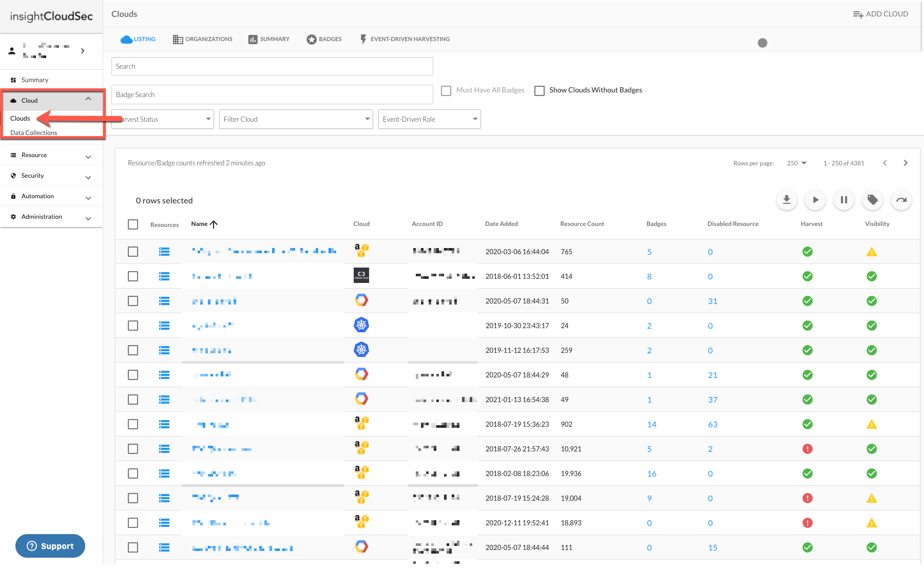Open the Event-Driven Role dropdown
Image resolution: width=924 pixels, height=569 pixels.
tap(430, 119)
